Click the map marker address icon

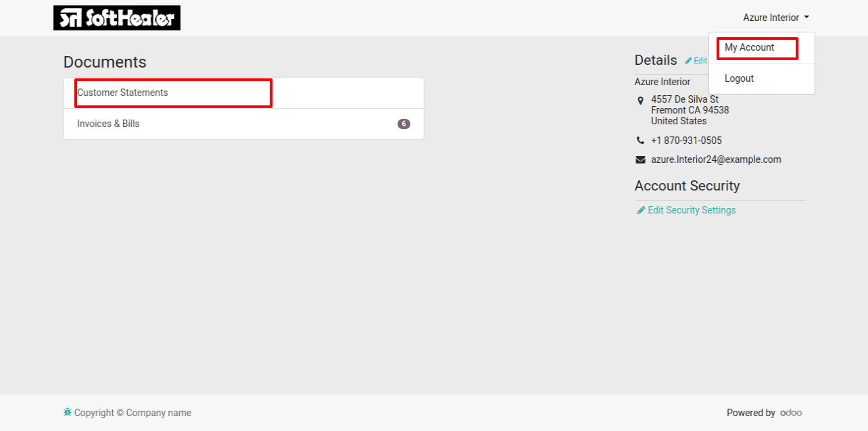click(x=641, y=101)
